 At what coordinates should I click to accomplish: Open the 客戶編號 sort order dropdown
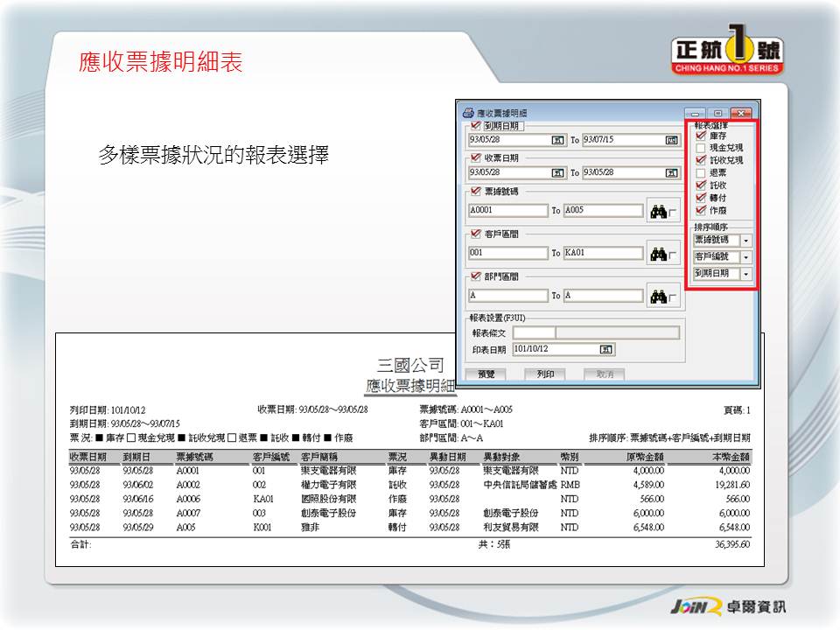pos(745,257)
